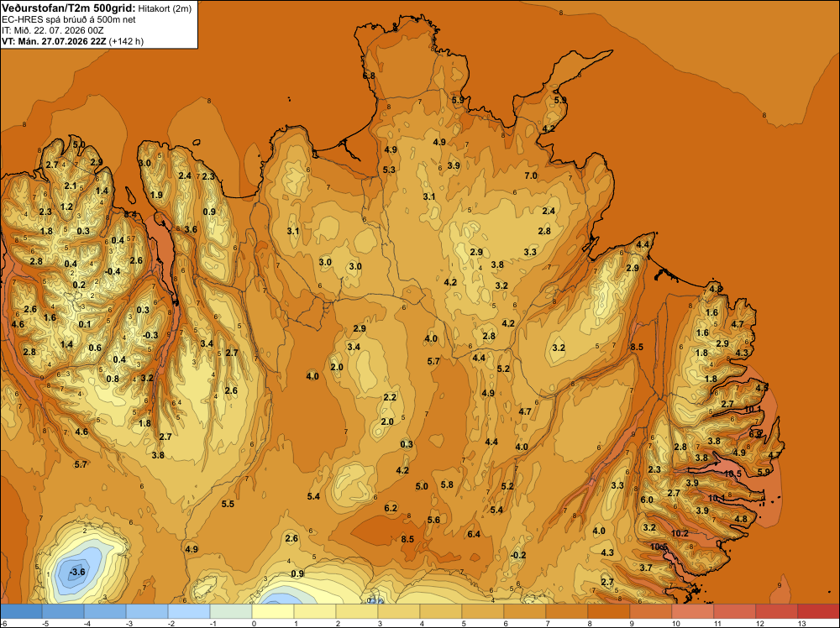Click the '-3.6' temperature value on the blue glacier
The width and height of the screenshot is (840, 628).
coord(77,572)
